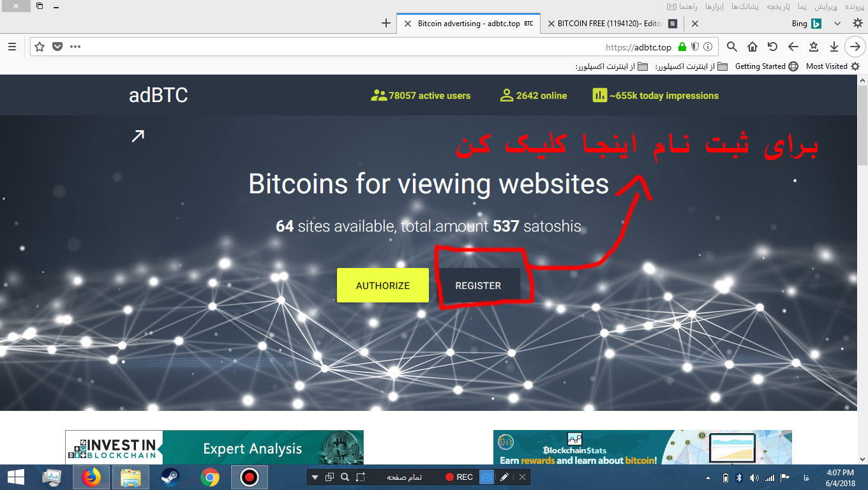
Task: Open page actions three-dot menu
Action: 75,47
